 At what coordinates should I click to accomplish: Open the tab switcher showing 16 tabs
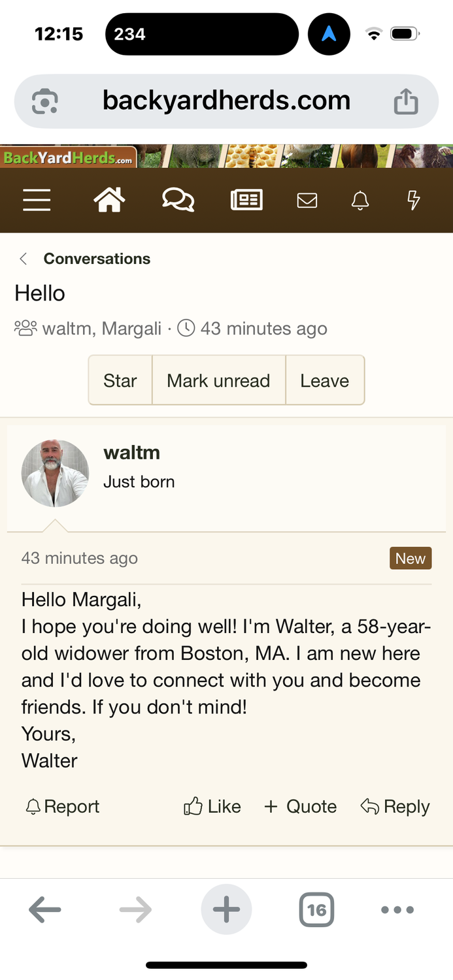point(316,909)
